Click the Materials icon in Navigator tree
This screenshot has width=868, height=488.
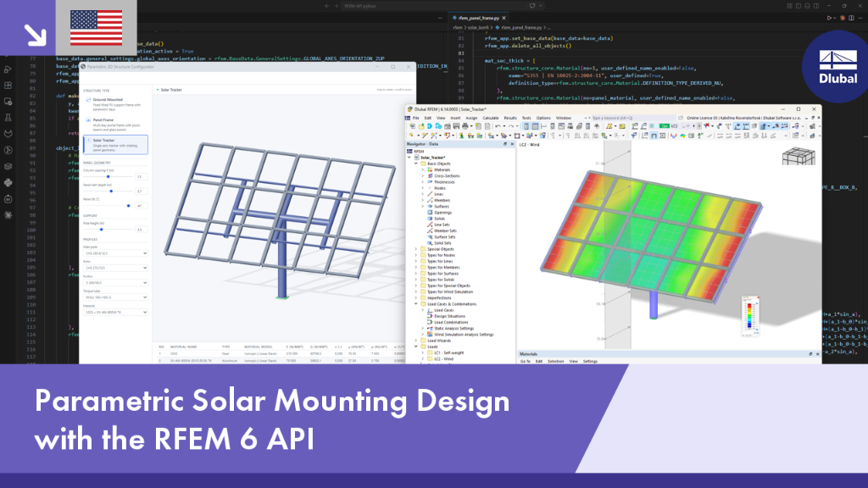point(430,169)
